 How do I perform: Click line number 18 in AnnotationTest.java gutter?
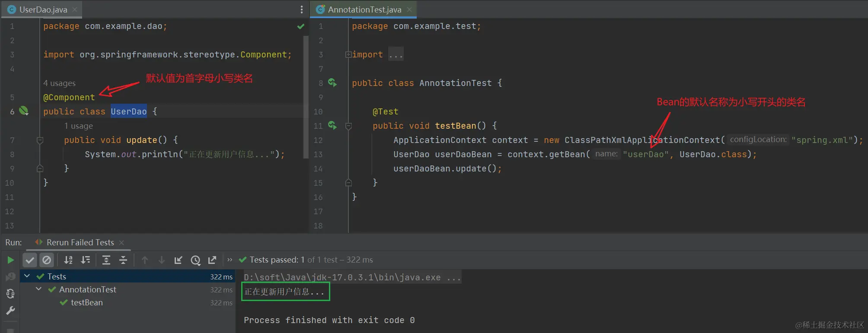pos(318,226)
